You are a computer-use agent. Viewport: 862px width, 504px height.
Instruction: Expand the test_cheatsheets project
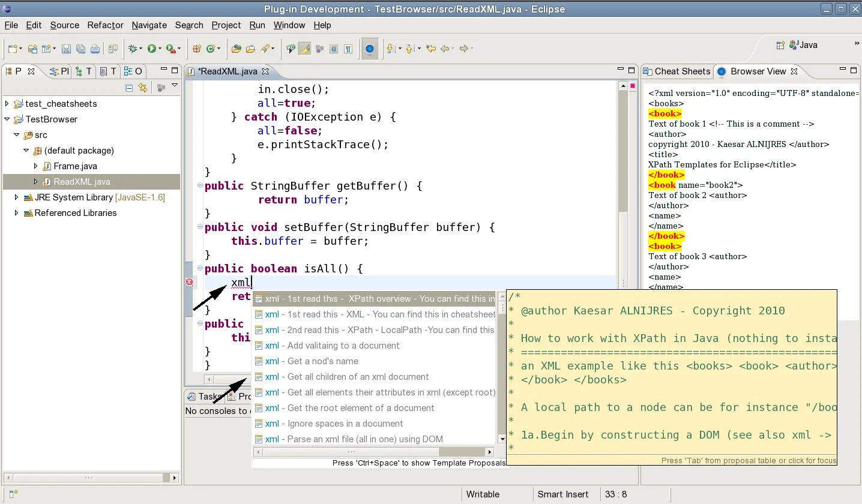point(7,104)
